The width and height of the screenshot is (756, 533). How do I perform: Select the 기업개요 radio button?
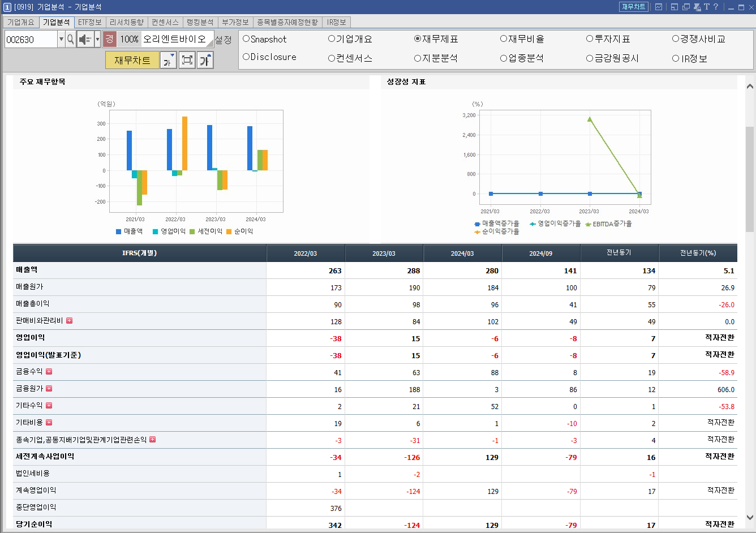click(x=332, y=39)
